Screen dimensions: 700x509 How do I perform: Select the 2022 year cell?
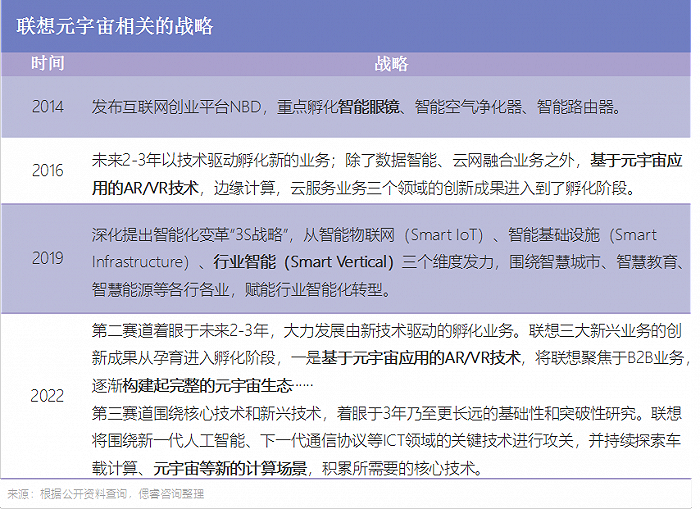point(47,396)
